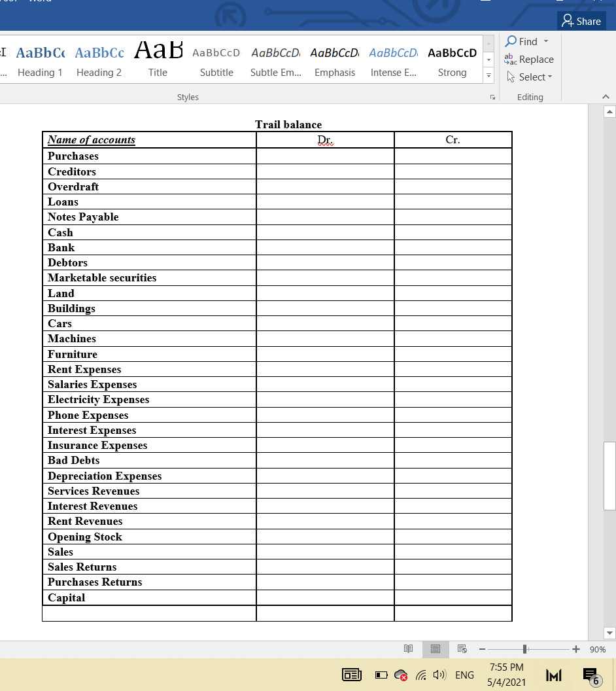Switch to Read Mode view
Viewport: 616px width, 691px height.
coord(409,648)
